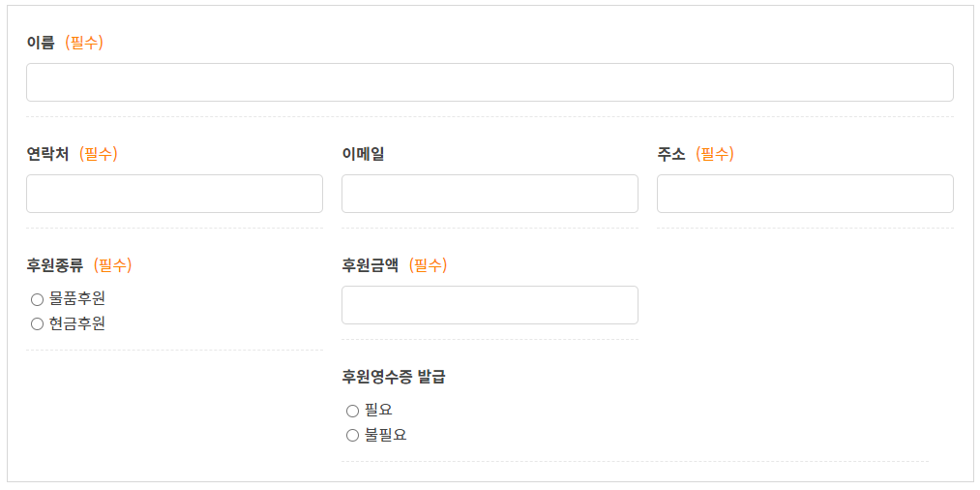Click the (필수) tag beside 연락처
Viewport: 980px width, 490px height.
pos(99,154)
